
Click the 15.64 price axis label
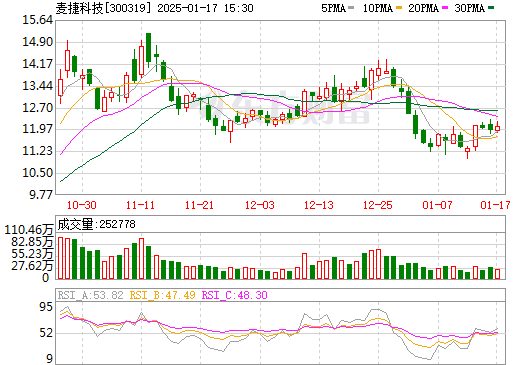coord(37,20)
